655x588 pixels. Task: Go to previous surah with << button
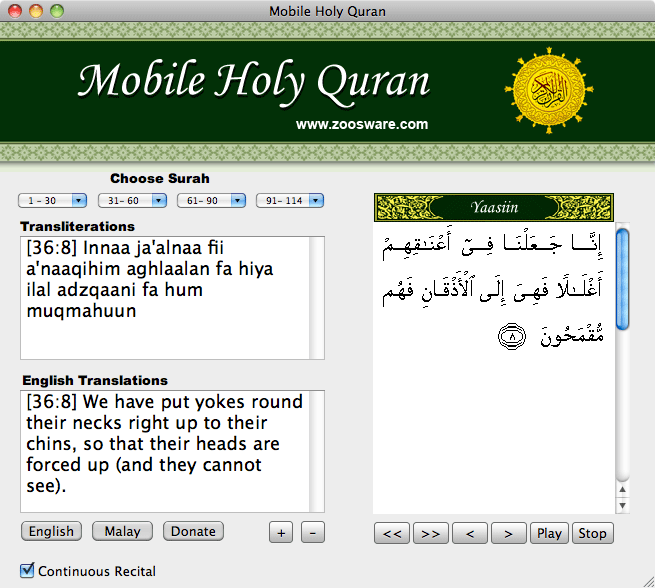[x=392, y=533]
